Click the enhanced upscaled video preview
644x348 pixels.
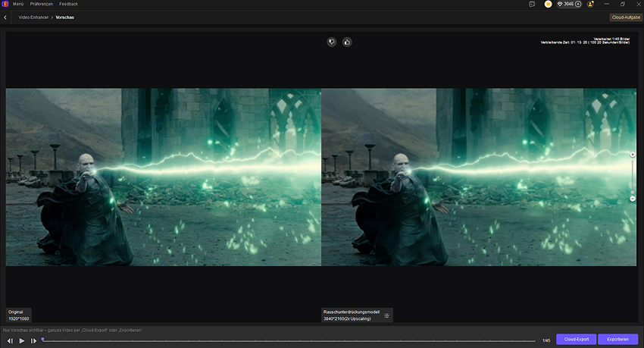coord(479,177)
